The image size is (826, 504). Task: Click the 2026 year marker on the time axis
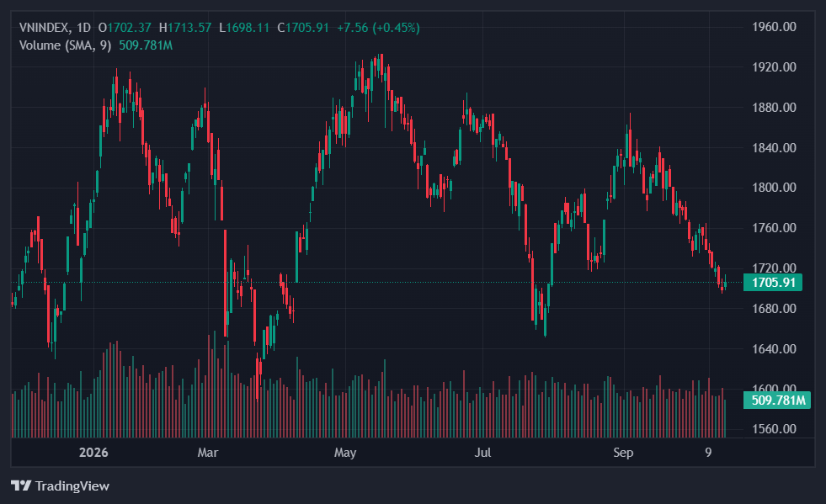[93, 453]
